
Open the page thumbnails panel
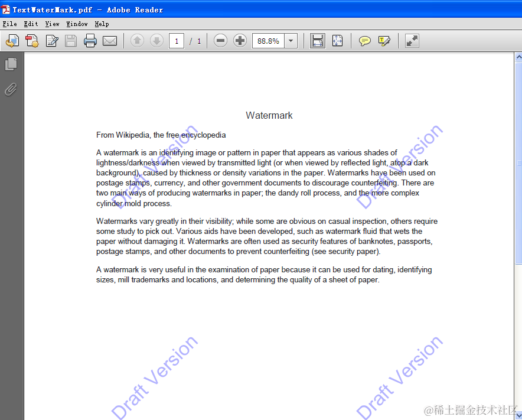11,64
